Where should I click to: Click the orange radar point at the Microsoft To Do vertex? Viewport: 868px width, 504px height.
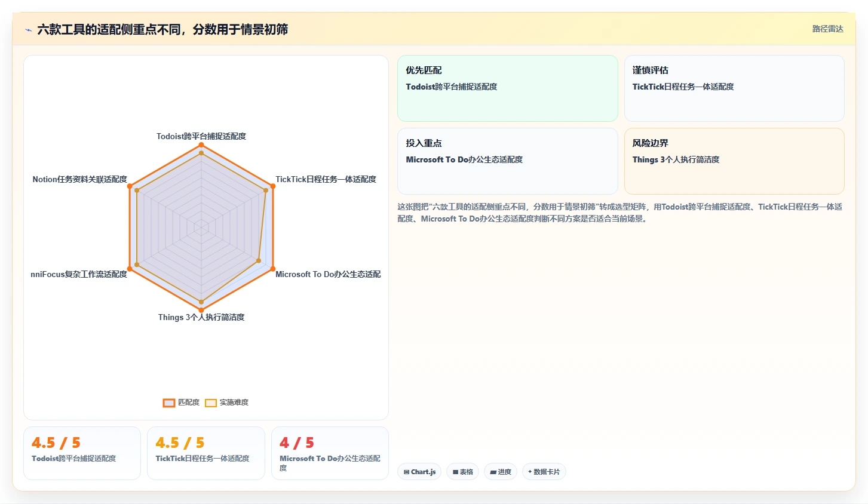pos(273,269)
